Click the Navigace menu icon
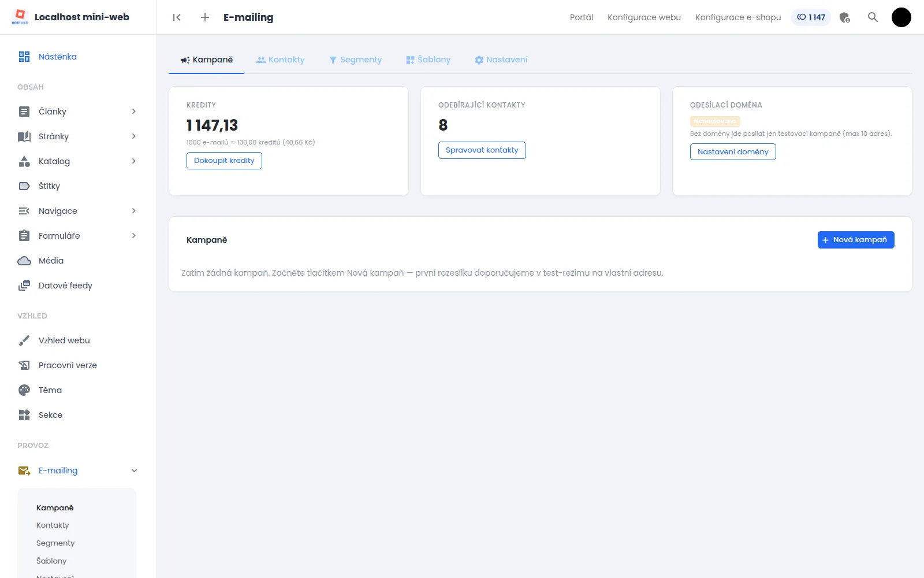The image size is (924, 578). coord(24,211)
